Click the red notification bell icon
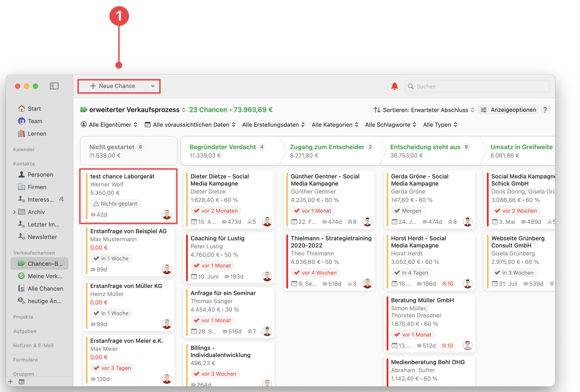580x392 pixels. click(394, 86)
